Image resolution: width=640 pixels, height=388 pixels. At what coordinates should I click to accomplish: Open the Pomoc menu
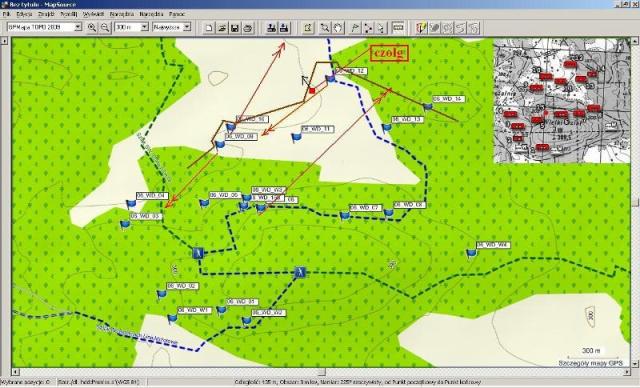[x=177, y=14]
